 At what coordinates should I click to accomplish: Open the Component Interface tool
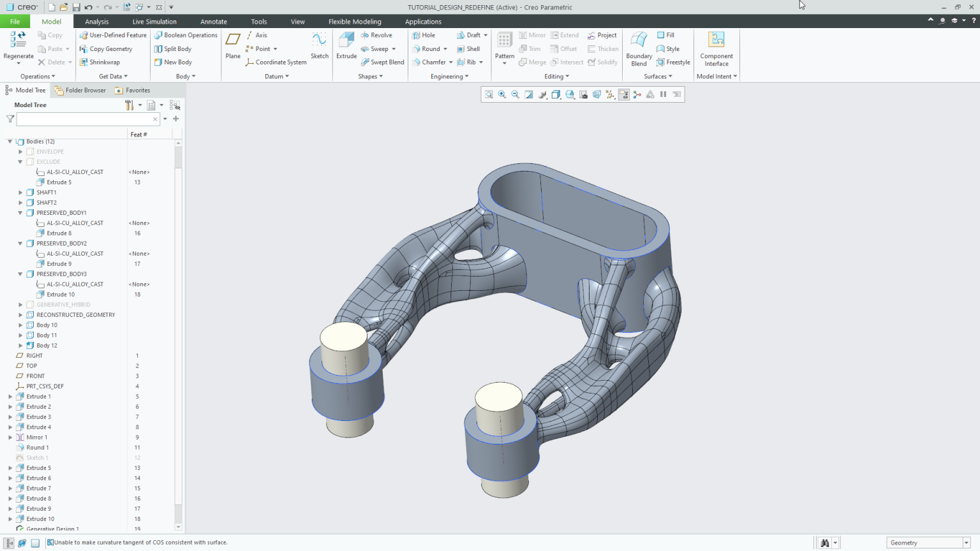pos(716,48)
